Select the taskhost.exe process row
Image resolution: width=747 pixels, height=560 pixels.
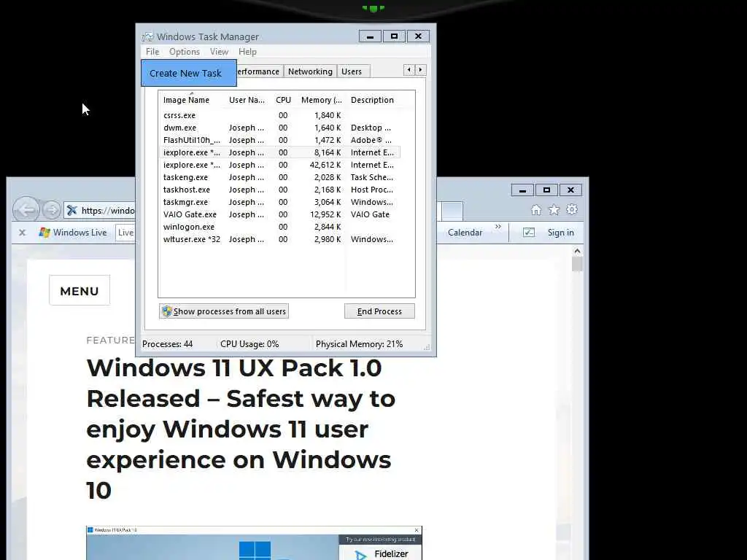click(279, 190)
